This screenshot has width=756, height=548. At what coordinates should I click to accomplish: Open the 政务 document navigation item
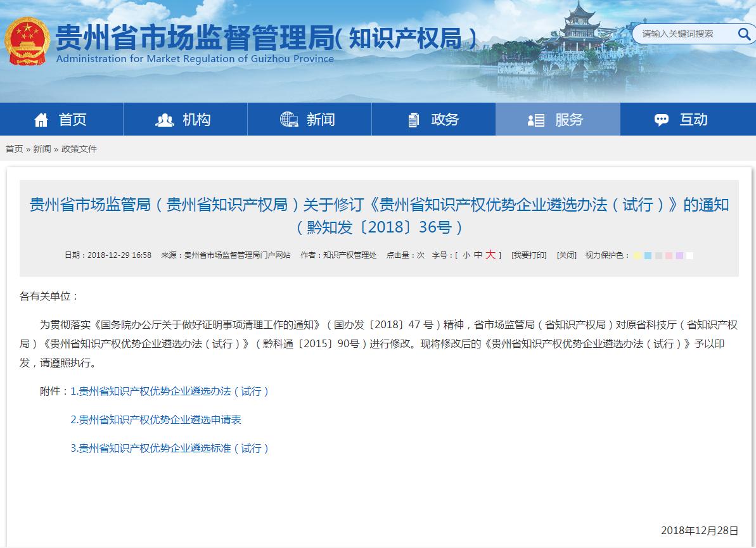[x=433, y=119]
